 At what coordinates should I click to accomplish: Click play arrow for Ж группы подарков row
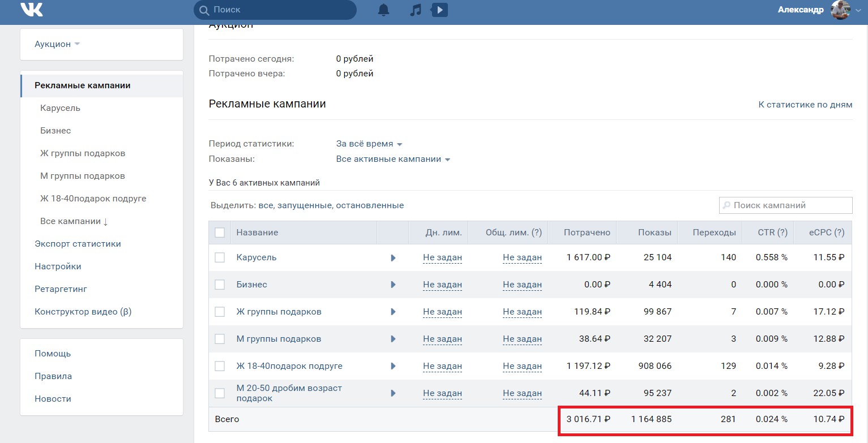(x=393, y=312)
